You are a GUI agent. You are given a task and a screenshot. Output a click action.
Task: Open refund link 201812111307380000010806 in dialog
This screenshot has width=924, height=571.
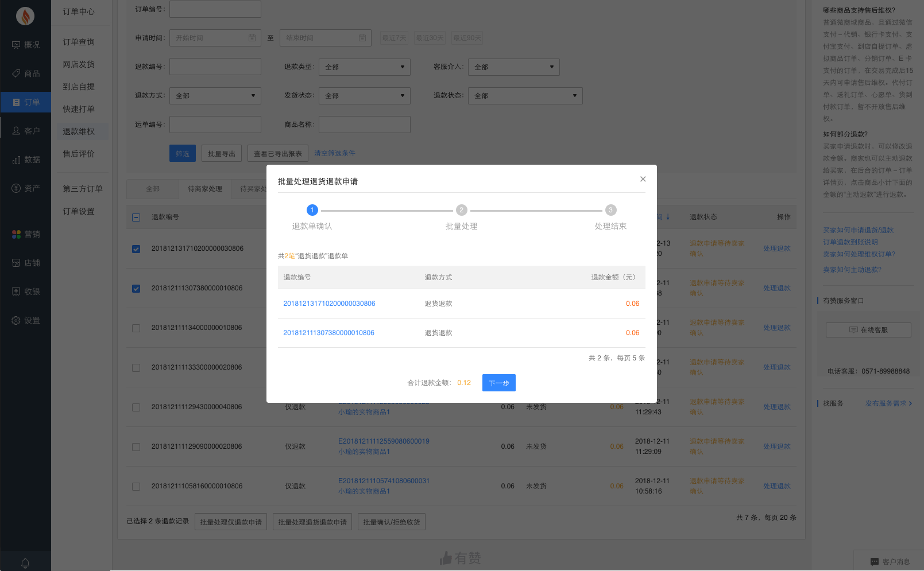coord(328,333)
